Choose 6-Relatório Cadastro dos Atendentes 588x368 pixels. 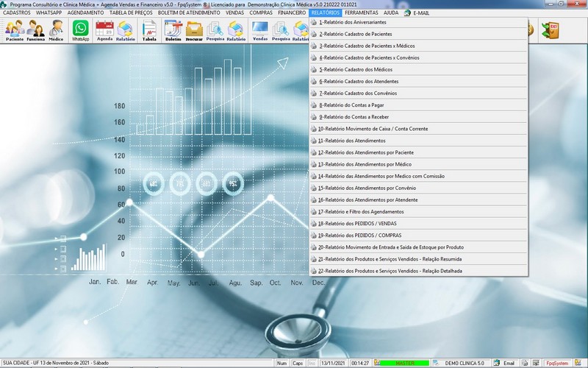click(x=418, y=81)
